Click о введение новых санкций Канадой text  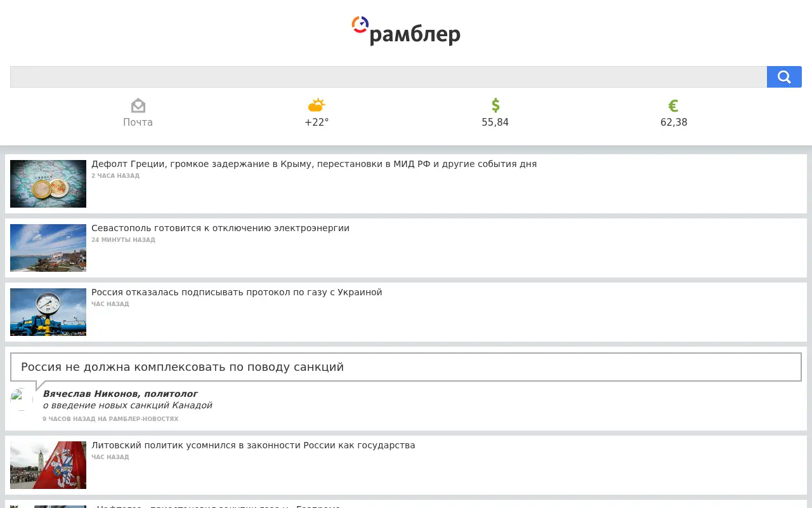pyautogui.click(x=128, y=405)
